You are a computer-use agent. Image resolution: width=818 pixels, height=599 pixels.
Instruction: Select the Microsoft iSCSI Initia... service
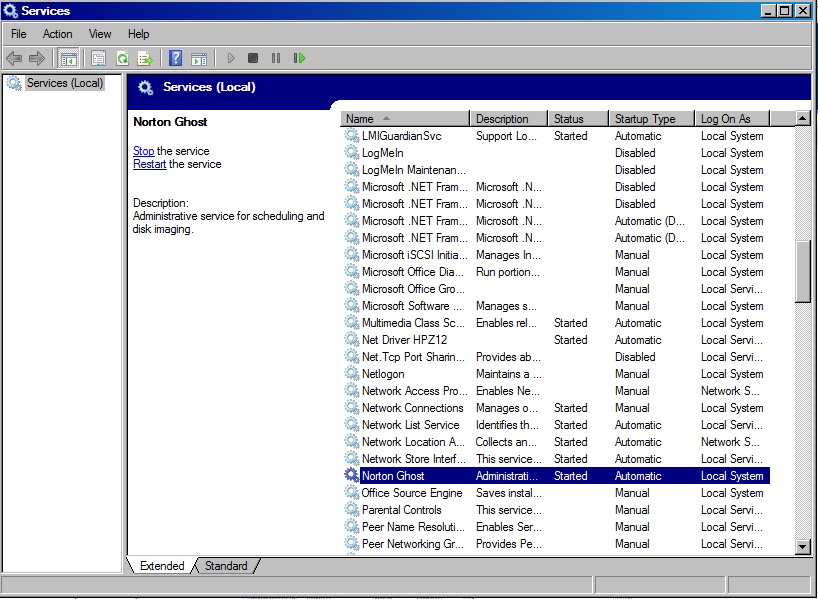(557, 255)
